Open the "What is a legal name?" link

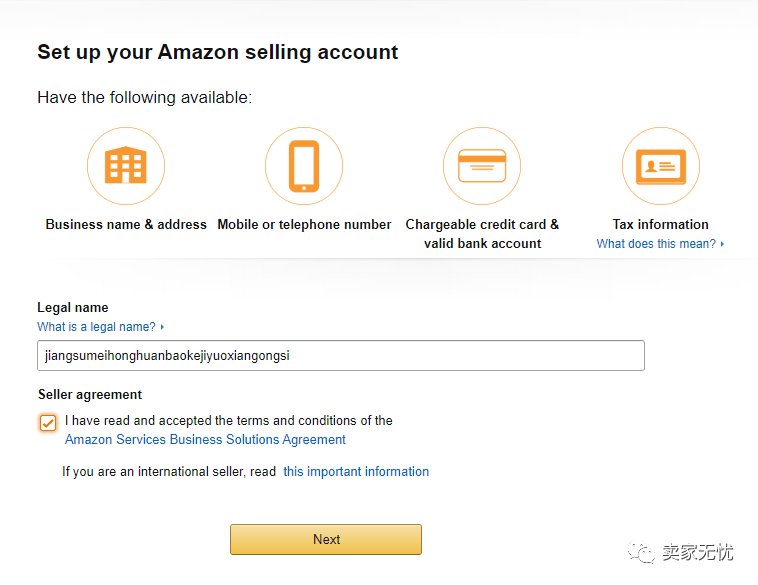click(x=96, y=327)
